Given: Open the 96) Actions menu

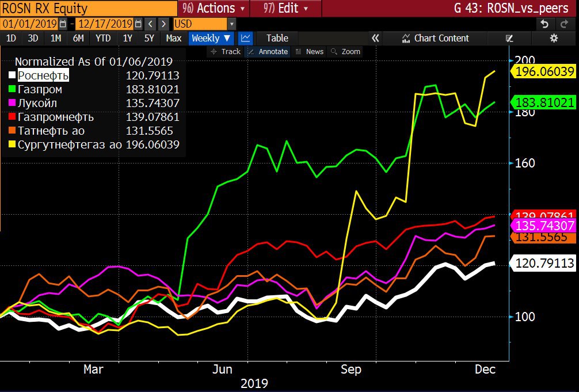Looking at the screenshot, I should 214,8.
